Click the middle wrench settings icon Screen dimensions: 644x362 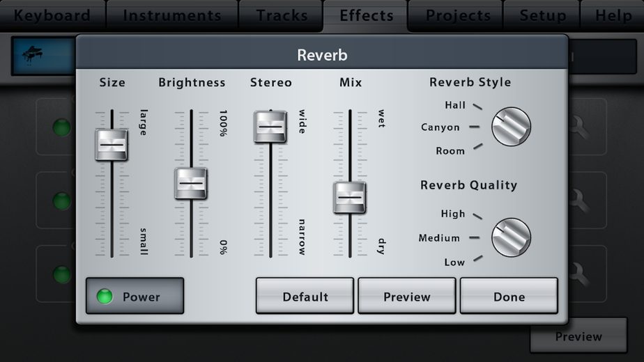click(579, 200)
